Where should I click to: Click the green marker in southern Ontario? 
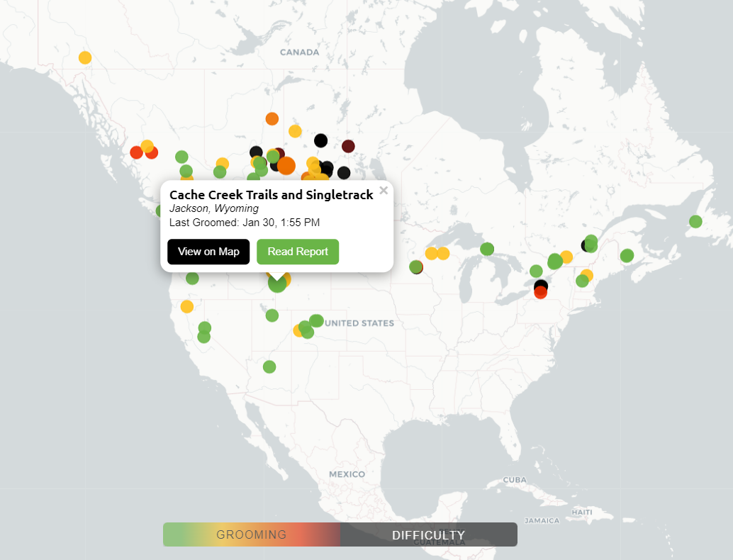(x=536, y=271)
